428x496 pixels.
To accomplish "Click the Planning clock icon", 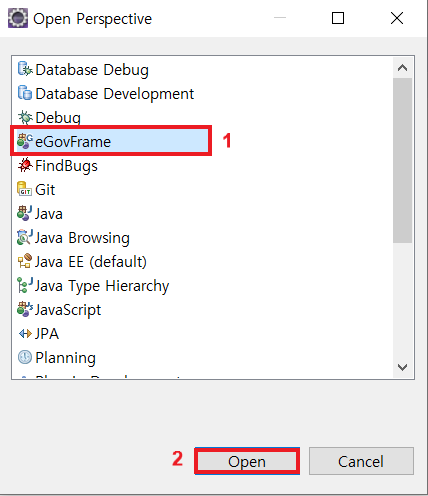I will click(25, 357).
